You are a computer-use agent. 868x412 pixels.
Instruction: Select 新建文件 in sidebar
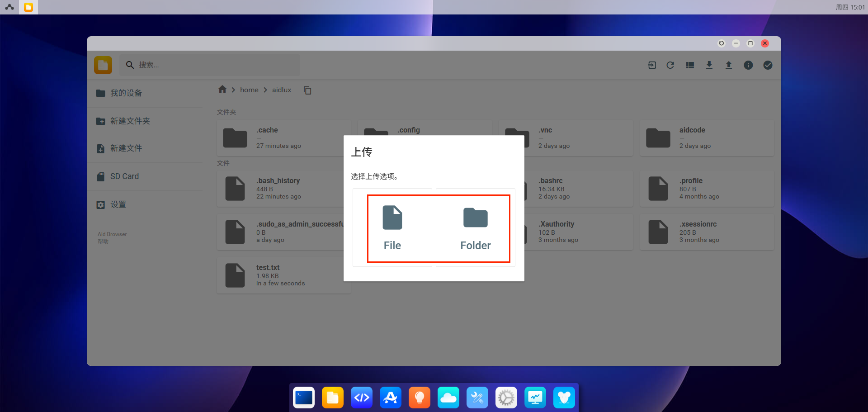pos(126,148)
